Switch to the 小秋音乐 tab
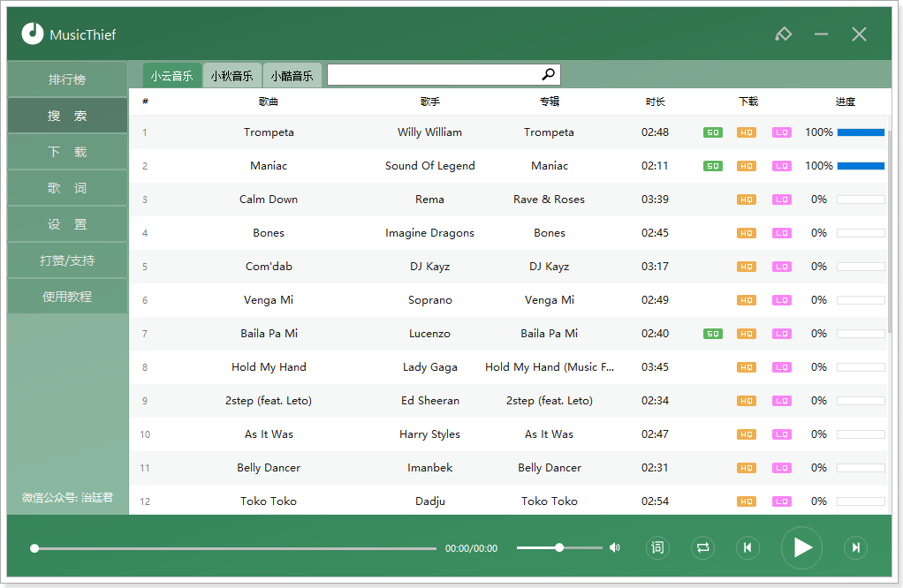Image resolution: width=903 pixels, height=588 pixels. click(231, 75)
